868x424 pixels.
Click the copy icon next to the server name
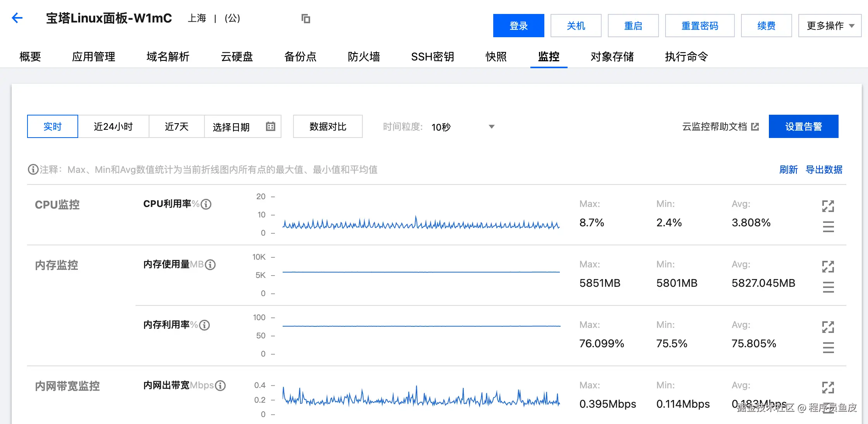pyautogui.click(x=306, y=18)
